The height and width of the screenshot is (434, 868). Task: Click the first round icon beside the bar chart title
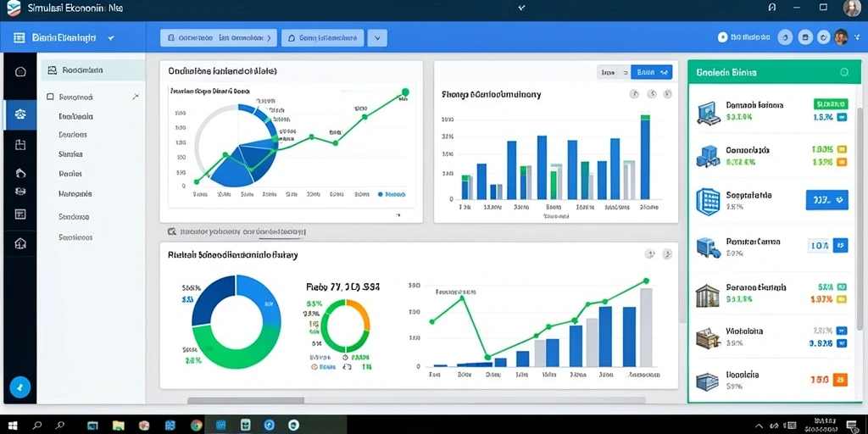tap(635, 94)
